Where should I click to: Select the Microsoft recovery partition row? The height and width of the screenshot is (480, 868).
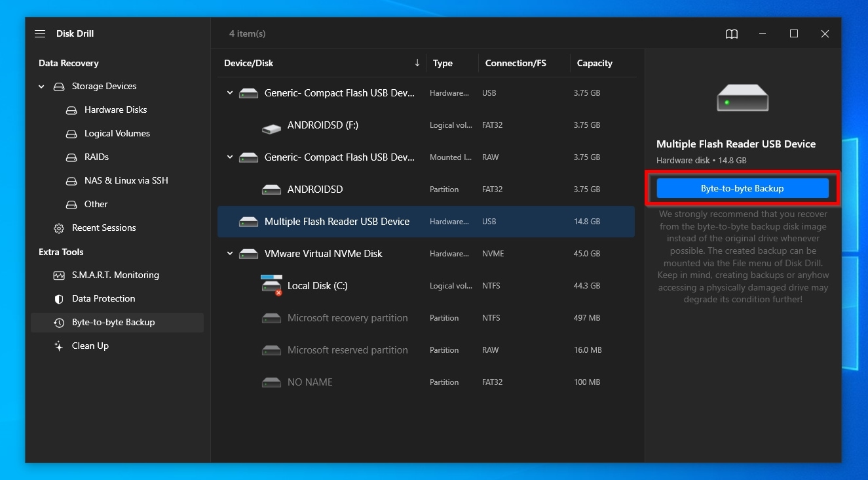[x=347, y=318]
